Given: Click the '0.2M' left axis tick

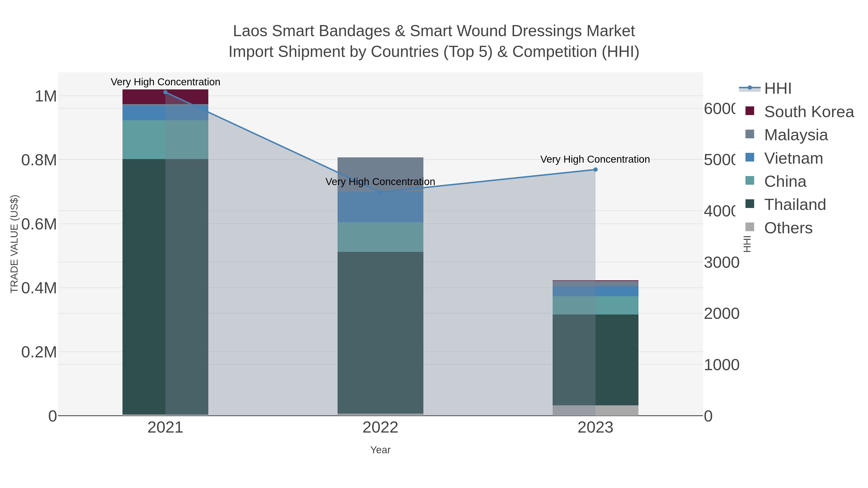Looking at the screenshot, I should pos(39,352).
